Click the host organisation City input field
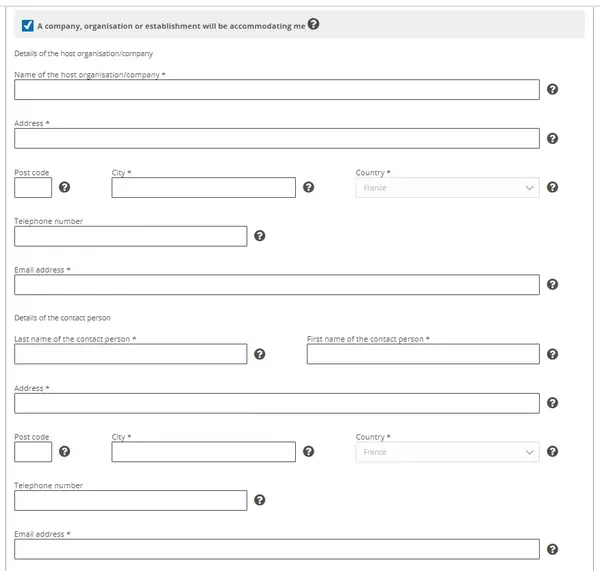Image resolution: width=600 pixels, height=571 pixels. click(204, 188)
